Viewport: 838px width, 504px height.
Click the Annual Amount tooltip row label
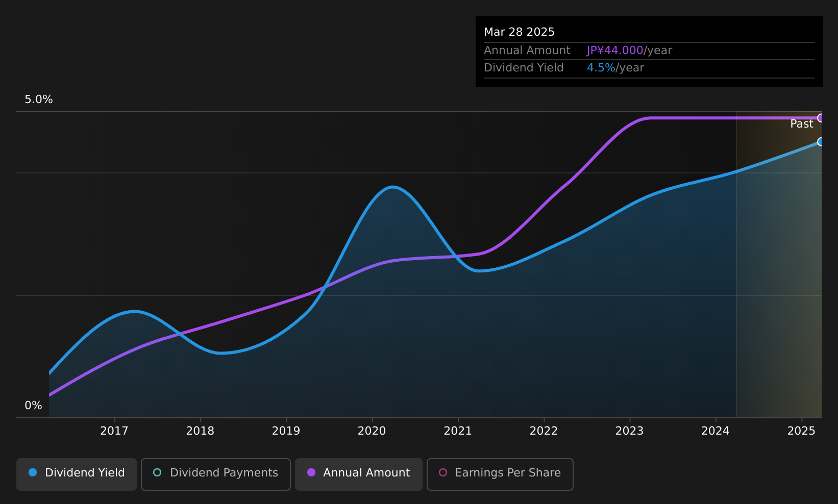[x=527, y=51]
